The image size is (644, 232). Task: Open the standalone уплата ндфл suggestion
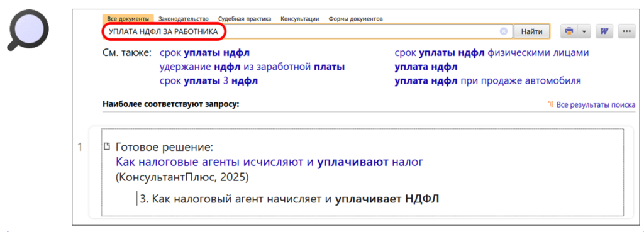[426, 67]
